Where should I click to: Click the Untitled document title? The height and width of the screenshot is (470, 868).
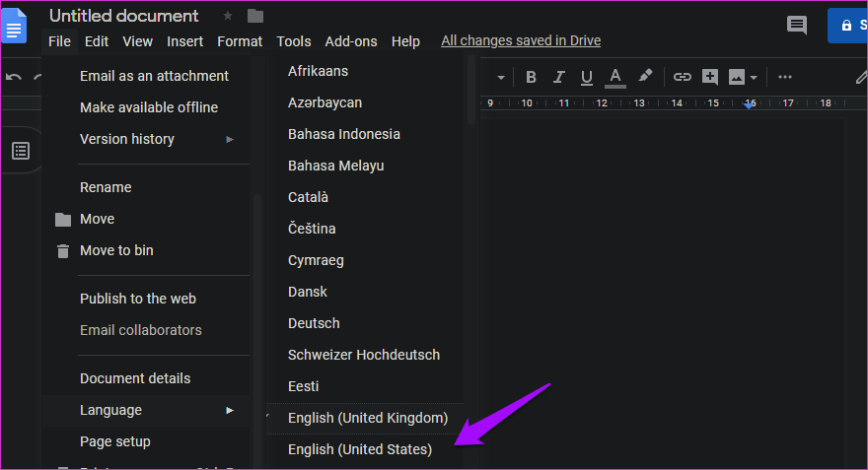(x=123, y=16)
